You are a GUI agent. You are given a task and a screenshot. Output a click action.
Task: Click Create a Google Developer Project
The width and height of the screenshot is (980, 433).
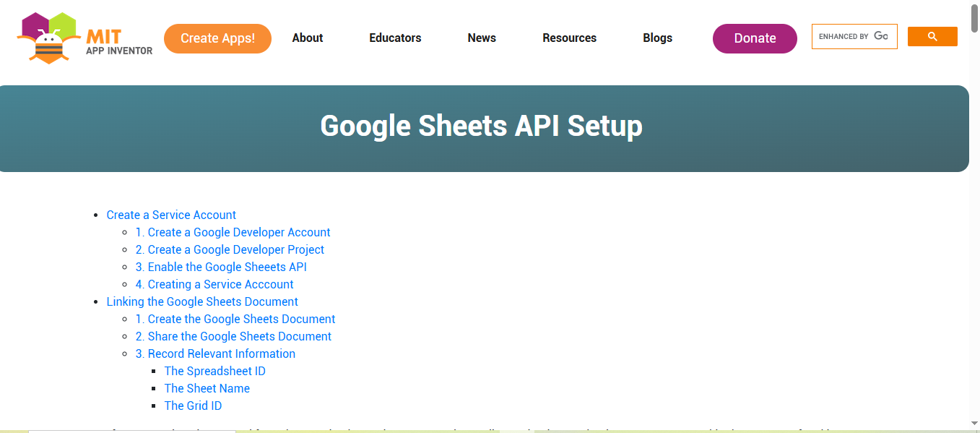click(x=230, y=249)
